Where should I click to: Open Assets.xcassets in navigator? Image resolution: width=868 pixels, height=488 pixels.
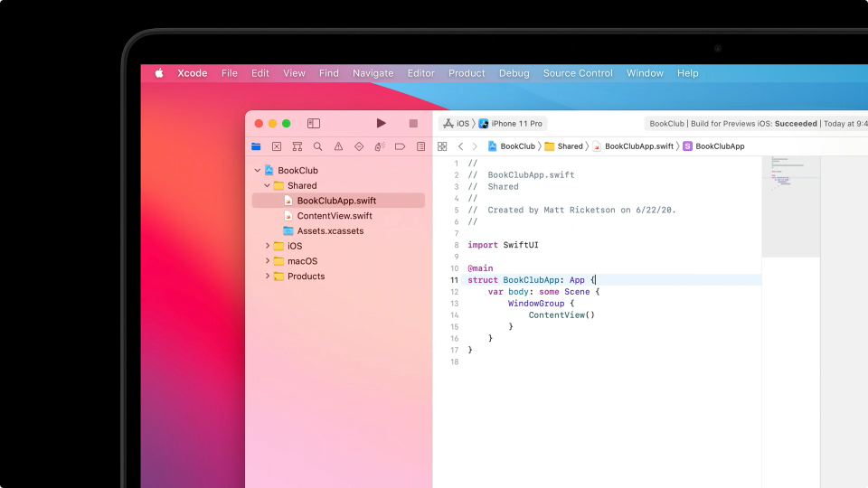pos(339,230)
